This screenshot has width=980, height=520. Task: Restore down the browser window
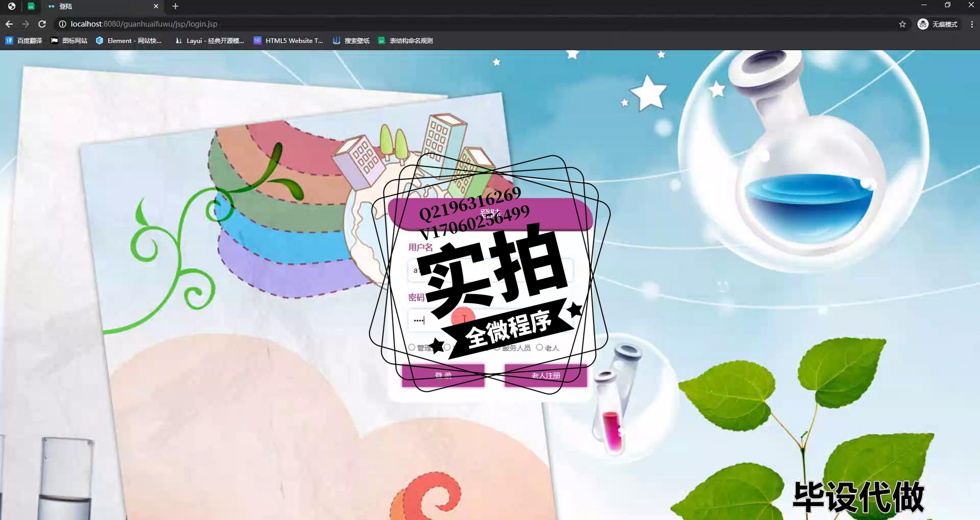(x=947, y=5)
